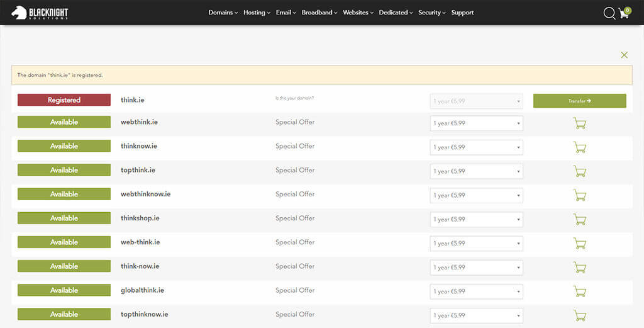The width and height of the screenshot is (644, 328).
Task: Close the domain results panel with X
Action: click(x=624, y=55)
